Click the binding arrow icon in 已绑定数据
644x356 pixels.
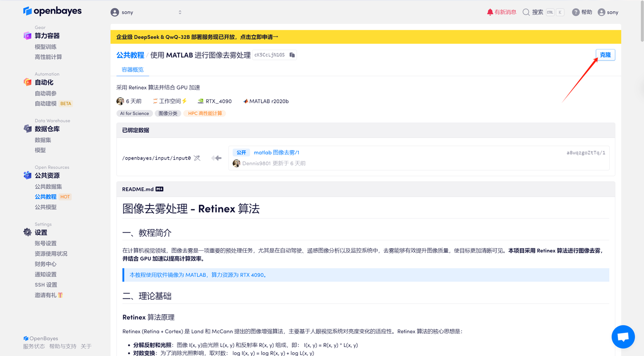click(x=217, y=158)
